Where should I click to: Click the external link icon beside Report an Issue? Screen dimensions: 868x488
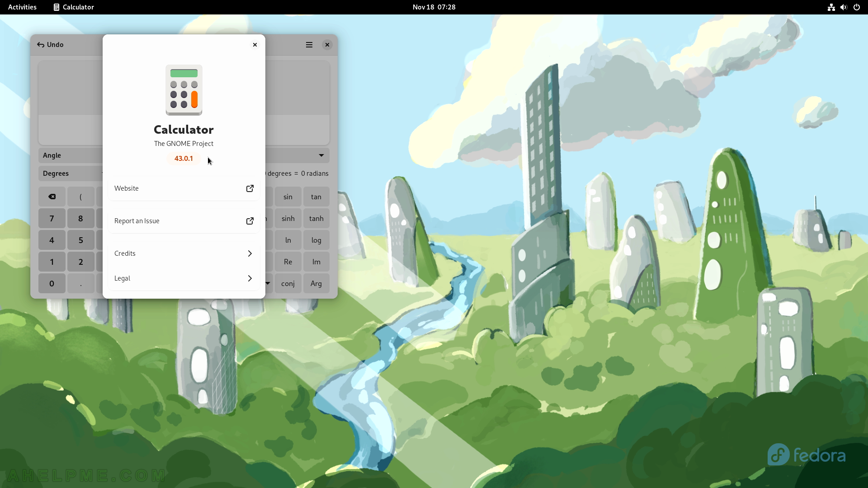click(250, 221)
